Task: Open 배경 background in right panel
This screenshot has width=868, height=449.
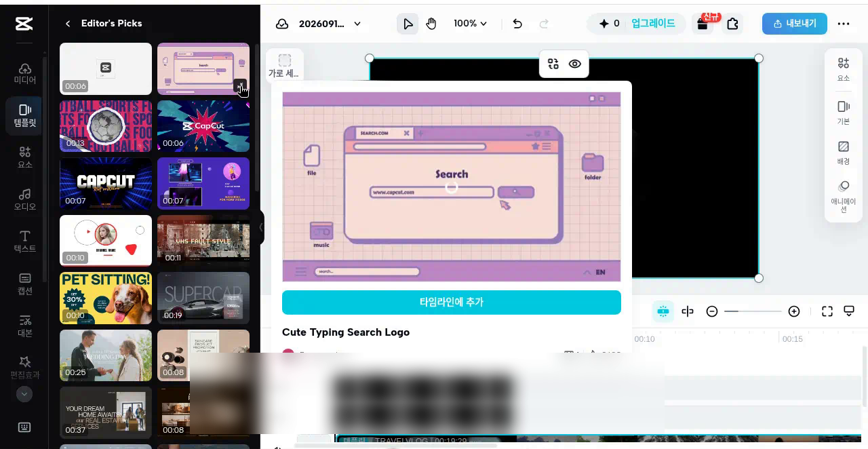Action: (x=844, y=153)
